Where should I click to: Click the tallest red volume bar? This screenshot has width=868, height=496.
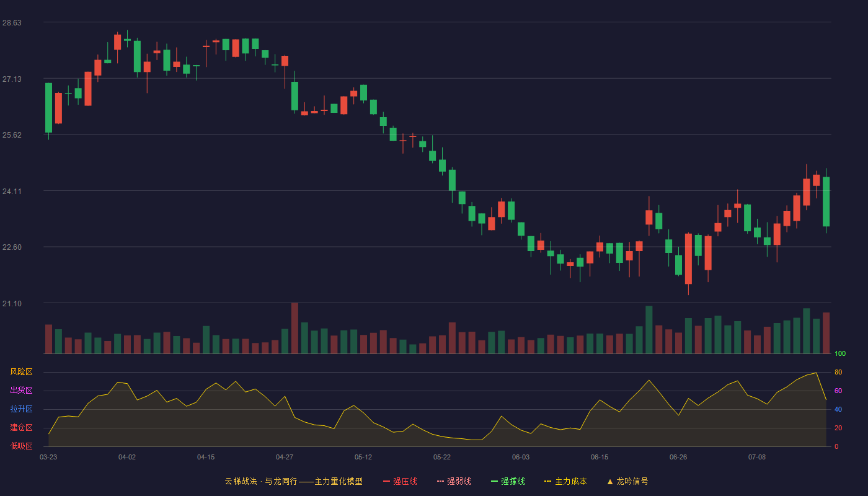(x=294, y=329)
